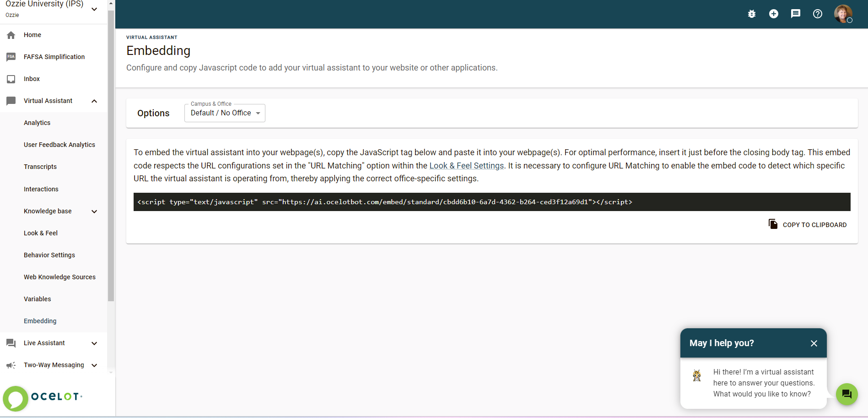Image resolution: width=868 pixels, height=418 pixels.
Task: Click the Ocelot logo
Action: tap(43, 398)
